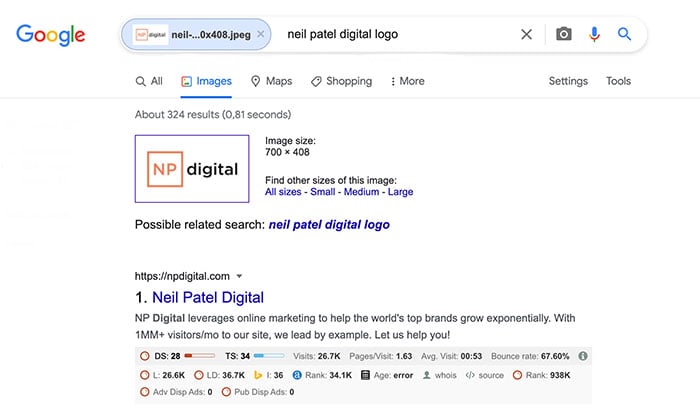
Task: Switch to the All results tab
Action: pyautogui.click(x=149, y=81)
